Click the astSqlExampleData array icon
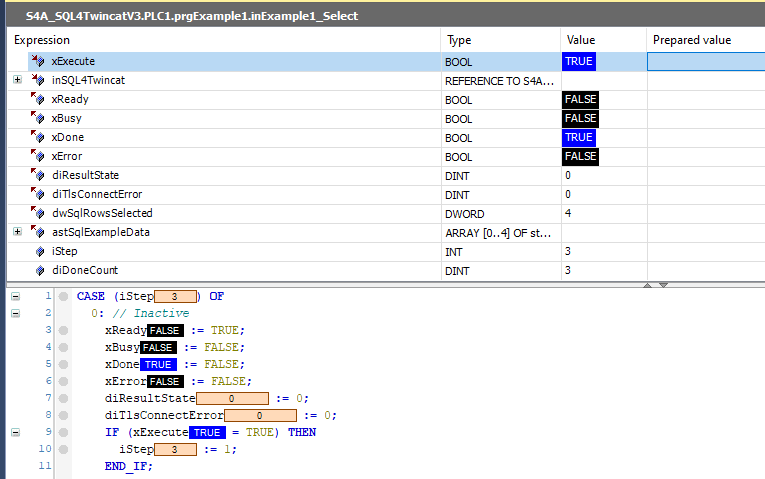765x479 pixels. 38,232
